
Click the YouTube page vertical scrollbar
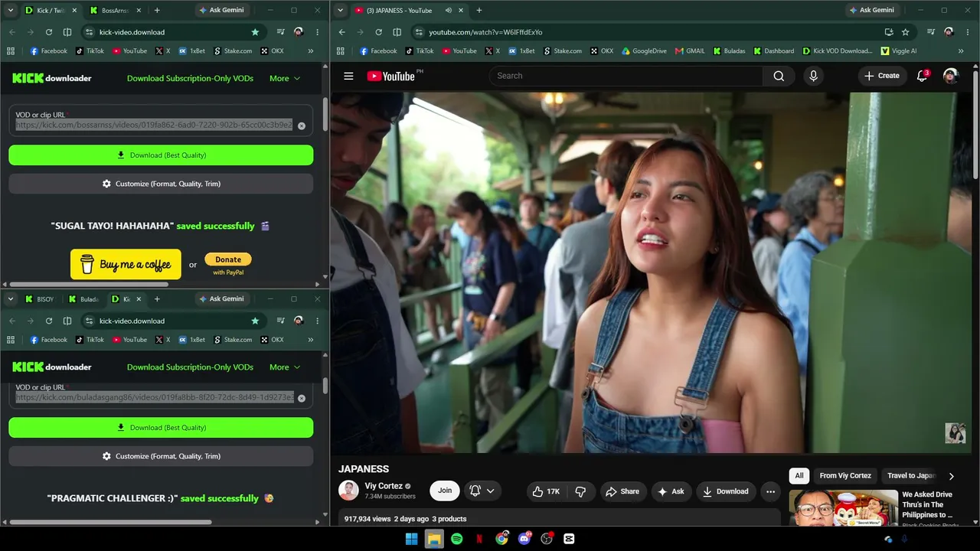click(975, 126)
